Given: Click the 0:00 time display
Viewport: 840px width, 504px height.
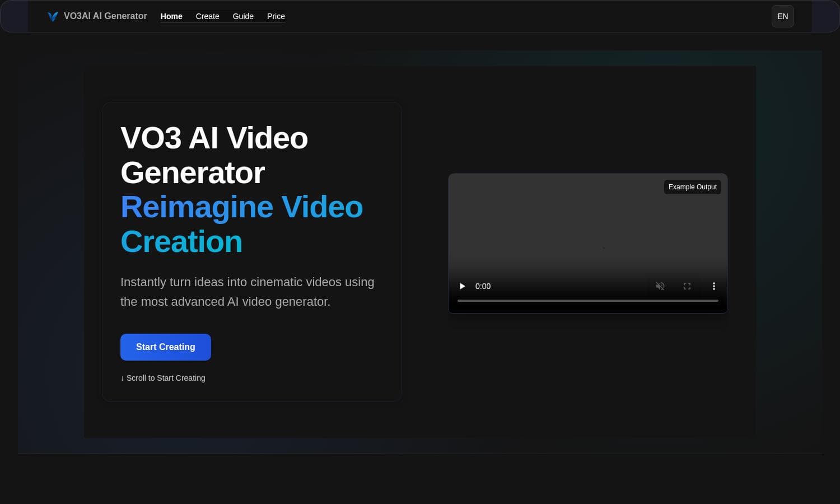Looking at the screenshot, I should point(483,286).
